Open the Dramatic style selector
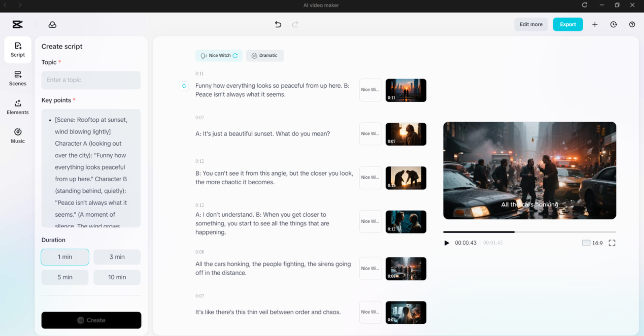This screenshot has height=336, width=644. tap(265, 56)
